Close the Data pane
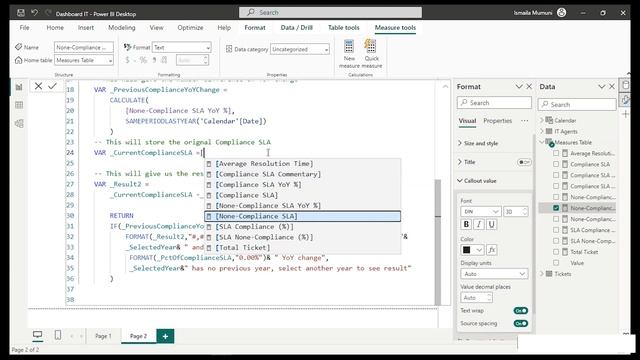This screenshot has height=360, width=640. [612, 87]
